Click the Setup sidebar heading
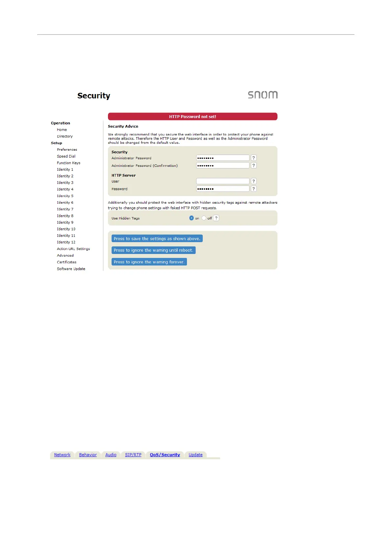The width and height of the screenshot is (392, 554). tap(57, 143)
